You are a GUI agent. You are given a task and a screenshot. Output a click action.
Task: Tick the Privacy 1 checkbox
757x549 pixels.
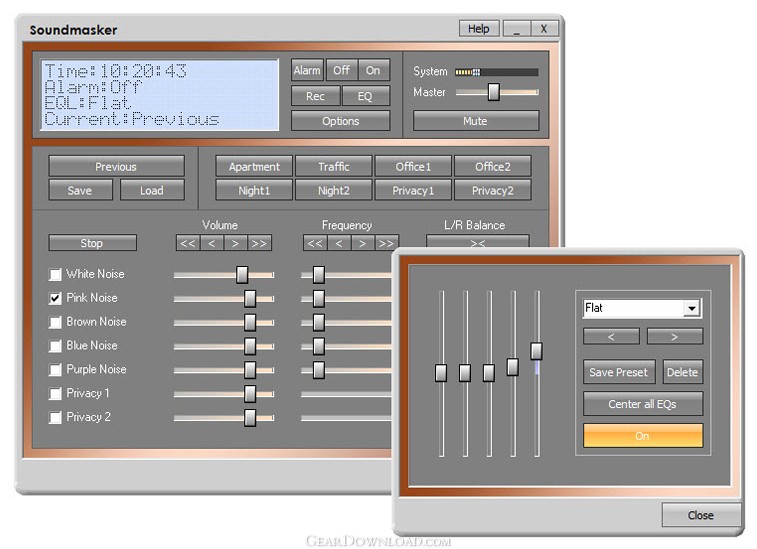[x=56, y=394]
